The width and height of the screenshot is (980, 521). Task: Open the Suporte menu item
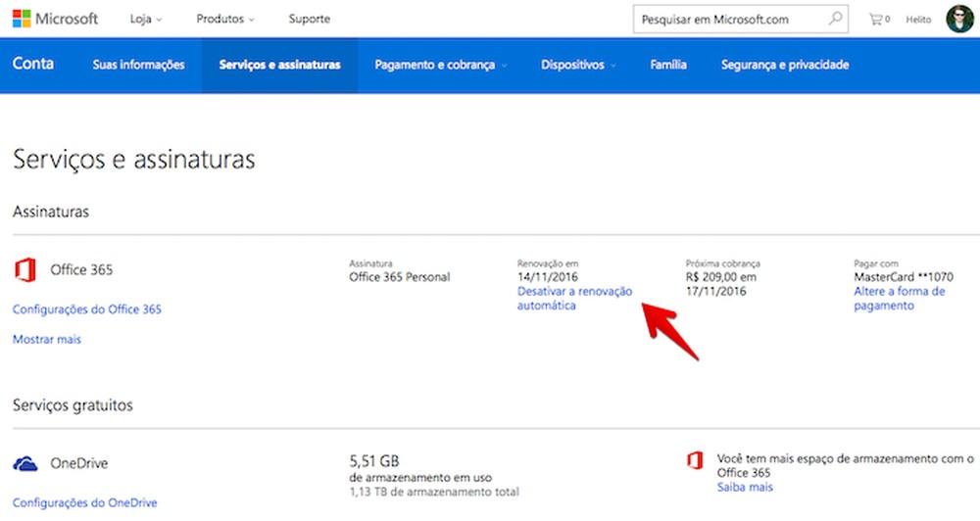pos(310,19)
